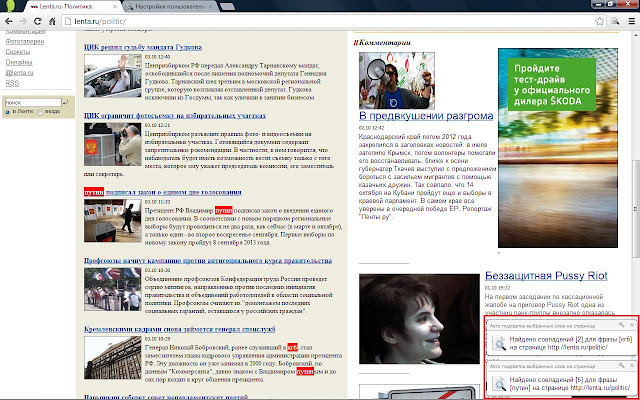The width and height of the screenshot is (640, 400).
Task: Open settings wrench on the [кгб] notification
Action: pyautogui.click(x=621, y=325)
